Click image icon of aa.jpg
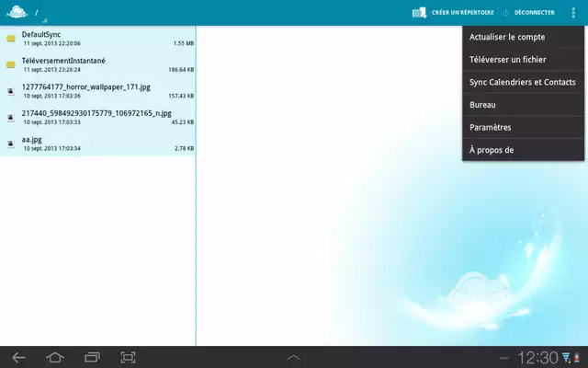 11,144
